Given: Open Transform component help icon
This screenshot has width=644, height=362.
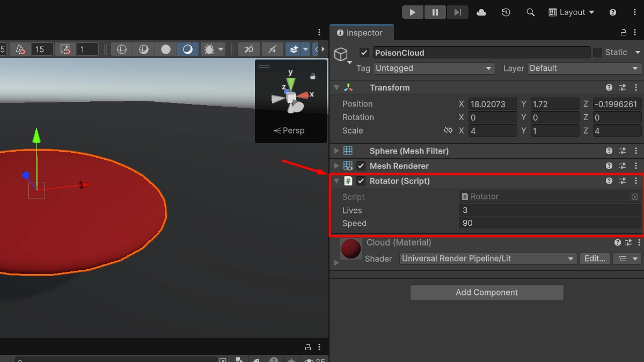Looking at the screenshot, I should (x=609, y=87).
